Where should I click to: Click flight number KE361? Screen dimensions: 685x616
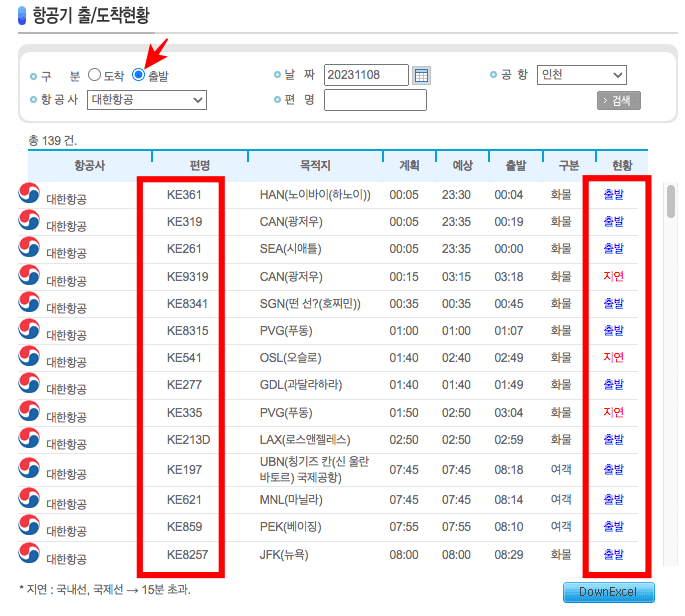(x=184, y=194)
